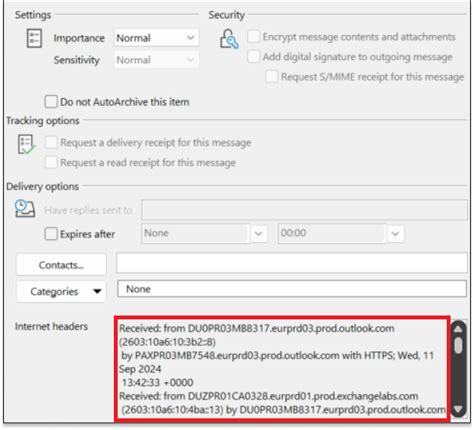Click the Internet headers scroll up arrow
Viewport: 474px width, 430px height.
point(458,329)
